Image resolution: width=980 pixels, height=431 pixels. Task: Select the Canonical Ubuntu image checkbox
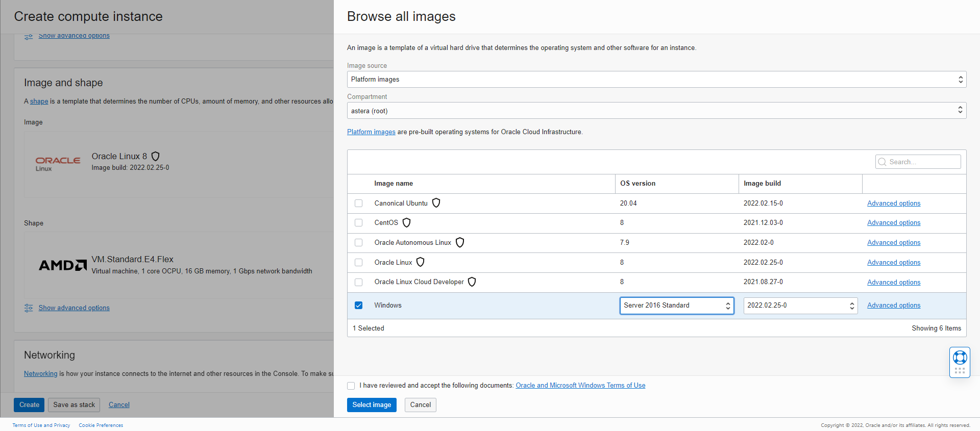[x=359, y=204]
